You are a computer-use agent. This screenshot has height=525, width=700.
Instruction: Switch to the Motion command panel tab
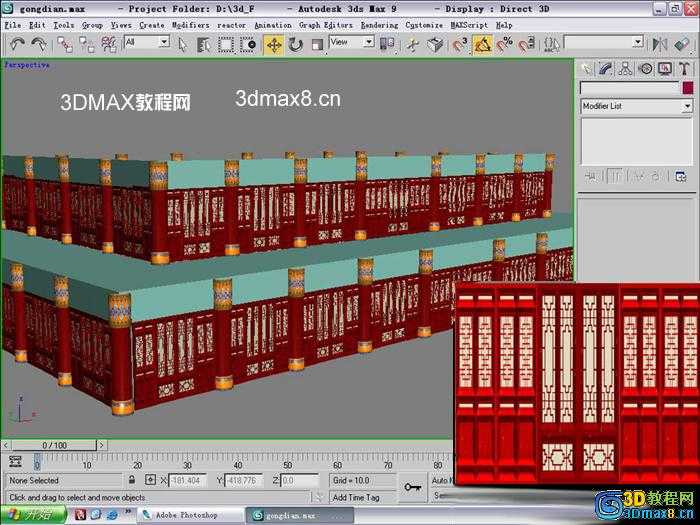click(x=645, y=68)
